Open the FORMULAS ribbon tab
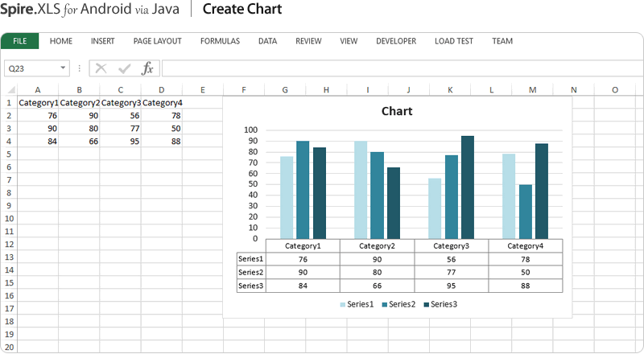 [220, 41]
